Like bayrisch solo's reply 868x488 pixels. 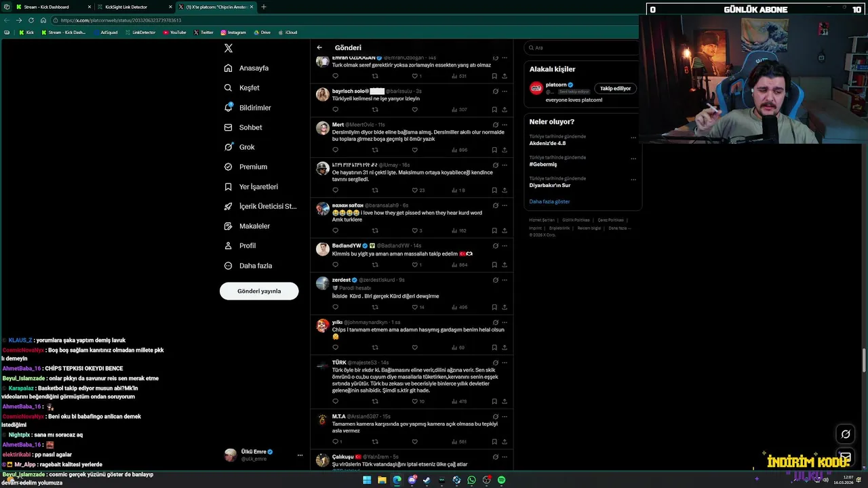415,109
